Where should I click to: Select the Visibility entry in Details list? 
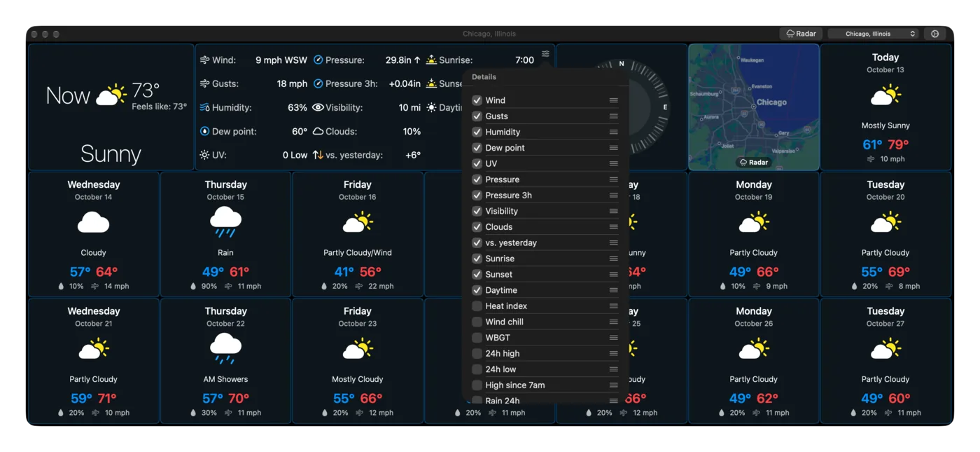[x=545, y=211]
